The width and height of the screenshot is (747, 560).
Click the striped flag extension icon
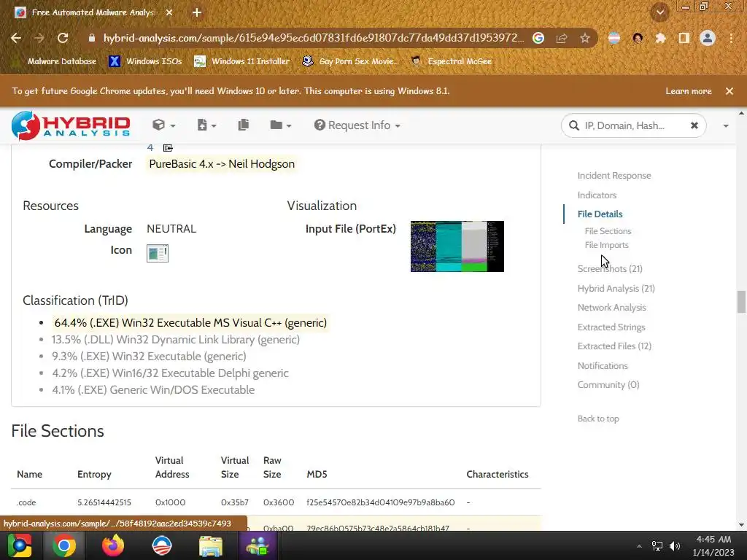point(614,38)
